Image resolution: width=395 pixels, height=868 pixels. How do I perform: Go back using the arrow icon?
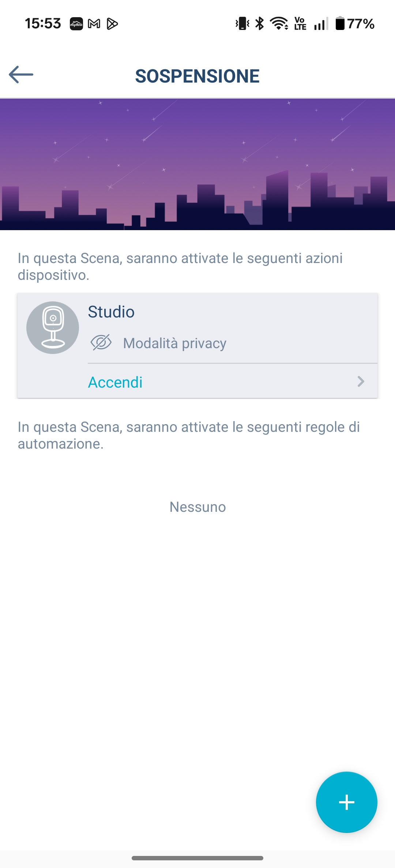(x=21, y=75)
